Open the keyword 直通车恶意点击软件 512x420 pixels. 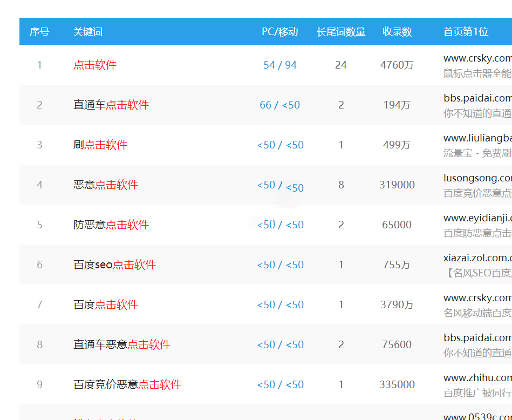122,344
